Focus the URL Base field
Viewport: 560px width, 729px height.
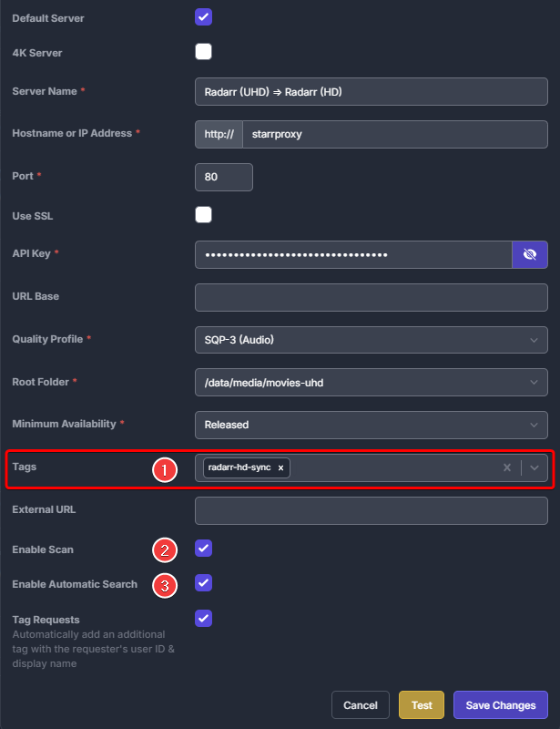click(371, 297)
